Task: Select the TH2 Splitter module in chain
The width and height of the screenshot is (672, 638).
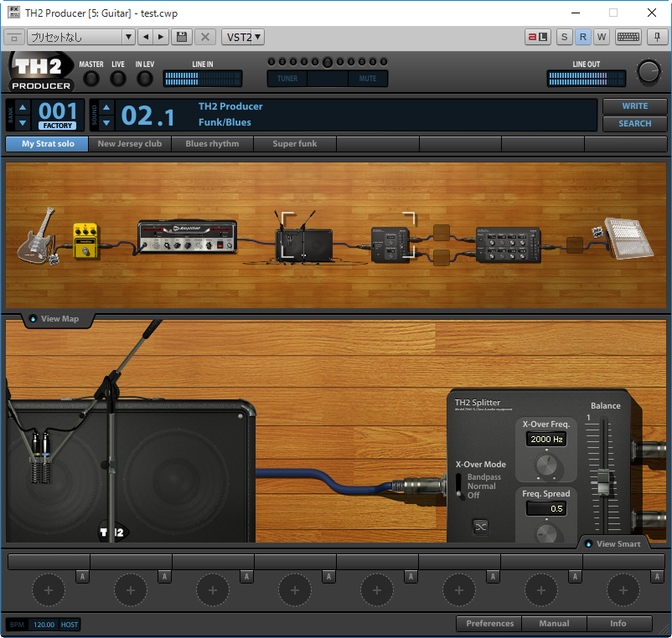Action: (x=390, y=244)
